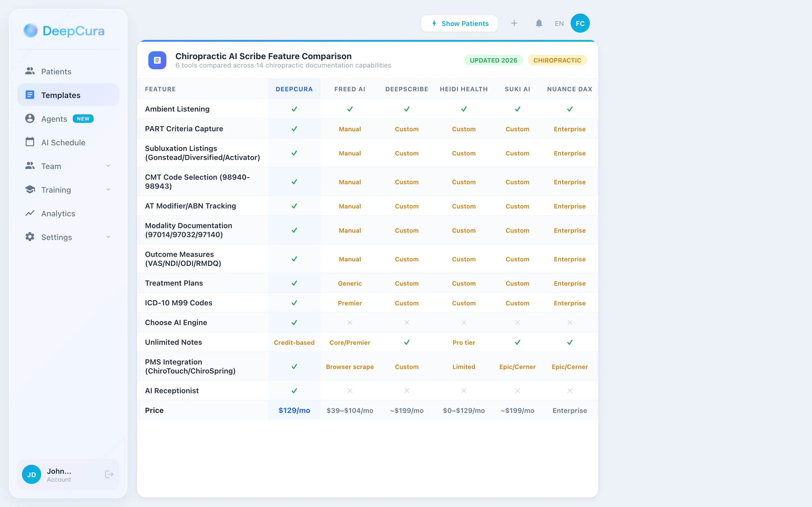Click DeepScribe checkmark for Unlimited Notes
The height and width of the screenshot is (507, 812).
click(x=407, y=342)
